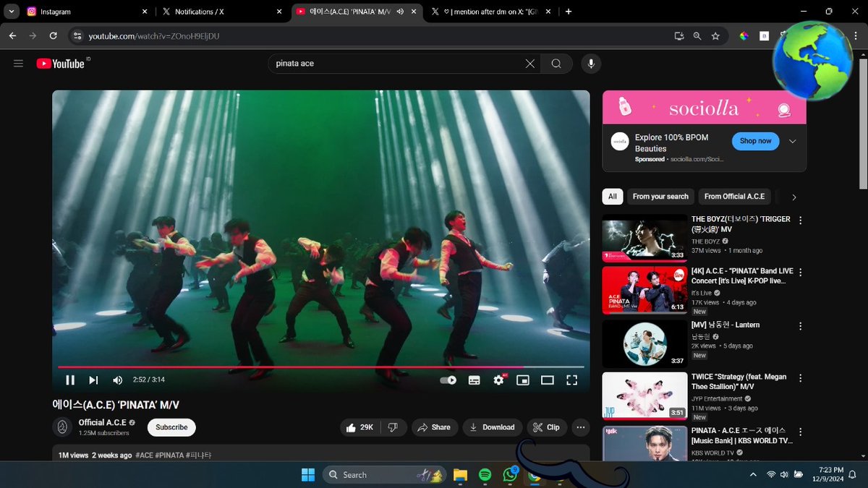
Task: Open the Windows Start menu
Action: point(308,475)
